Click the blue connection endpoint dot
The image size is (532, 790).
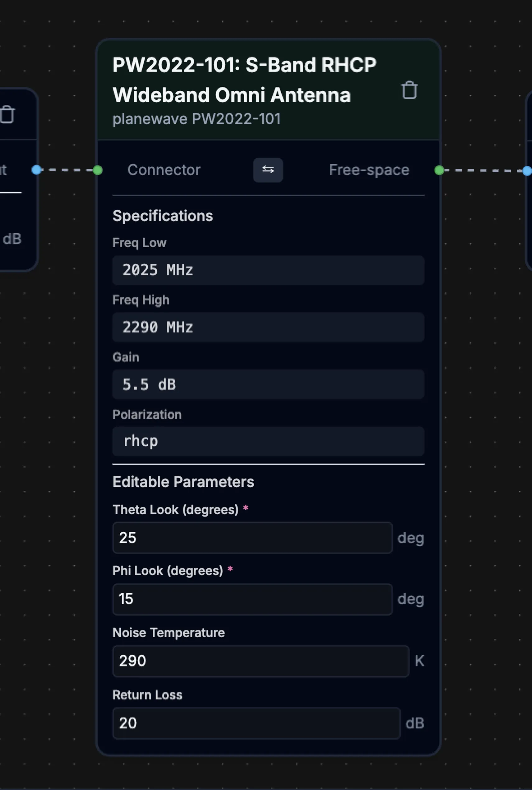37,170
